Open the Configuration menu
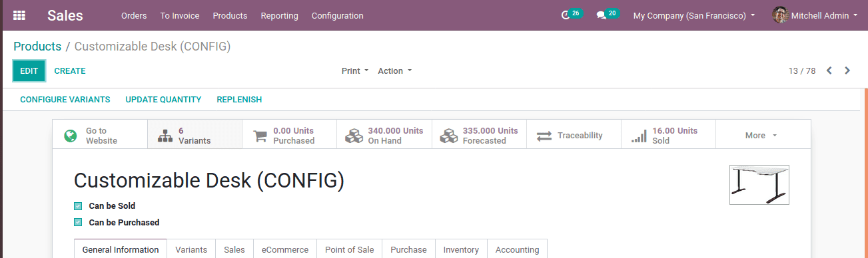 click(x=338, y=15)
